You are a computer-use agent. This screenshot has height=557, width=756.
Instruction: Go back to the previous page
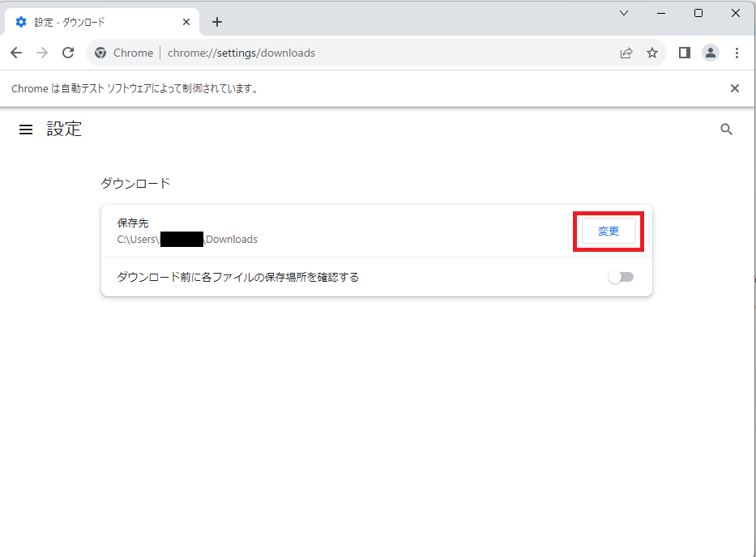click(16, 53)
